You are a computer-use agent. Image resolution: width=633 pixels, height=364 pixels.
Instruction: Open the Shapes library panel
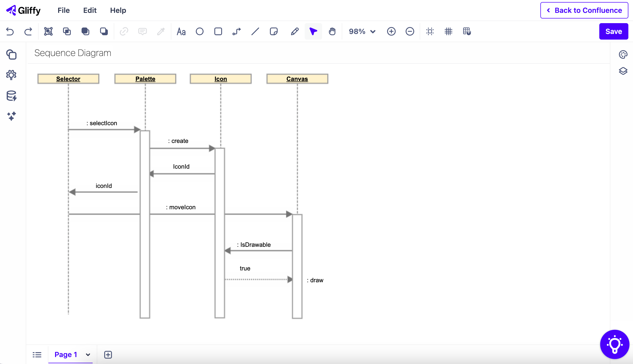11,55
